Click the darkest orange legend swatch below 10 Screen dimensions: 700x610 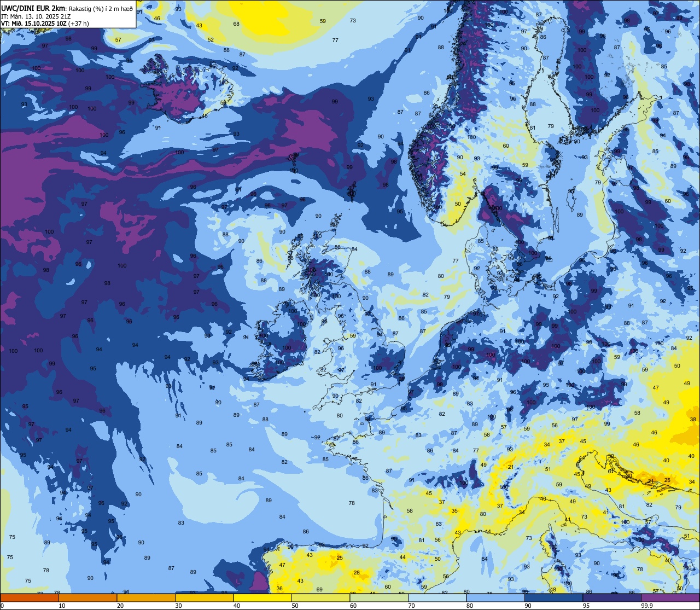point(30,597)
